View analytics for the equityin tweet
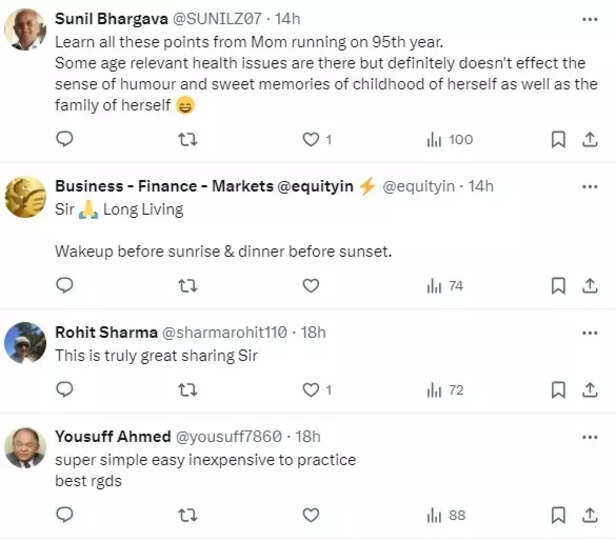This screenshot has height=542, width=616. tap(445, 286)
